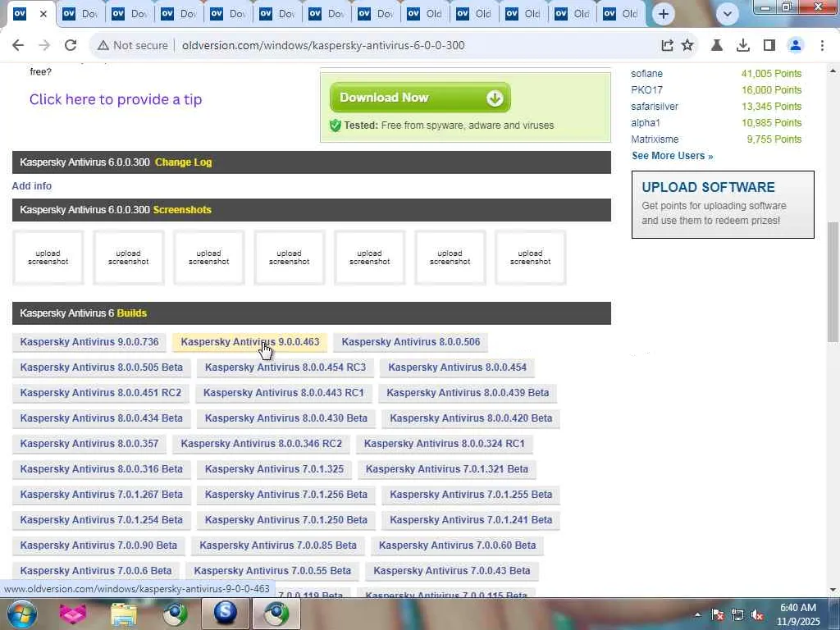This screenshot has width=840, height=630.
Task: Open the downloads tray icon
Action: [743, 46]
